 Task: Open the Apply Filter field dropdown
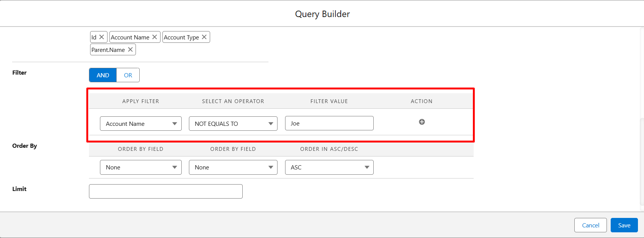tap(141, 124)
